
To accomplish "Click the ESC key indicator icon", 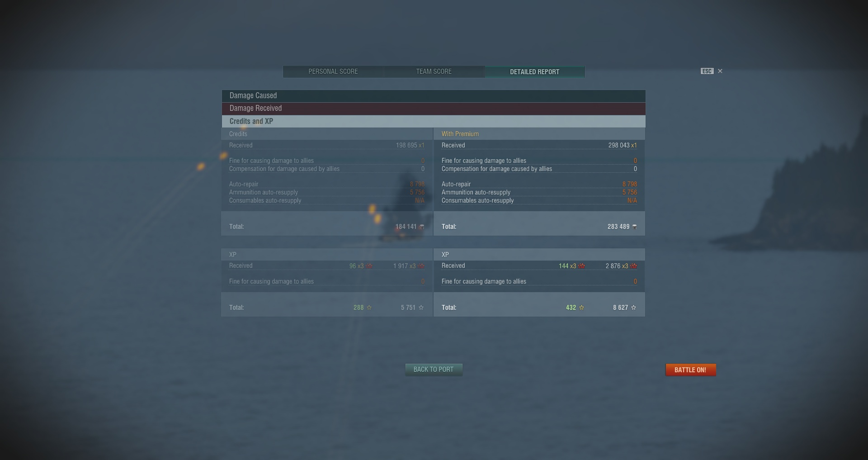I will tap(707, 71).
